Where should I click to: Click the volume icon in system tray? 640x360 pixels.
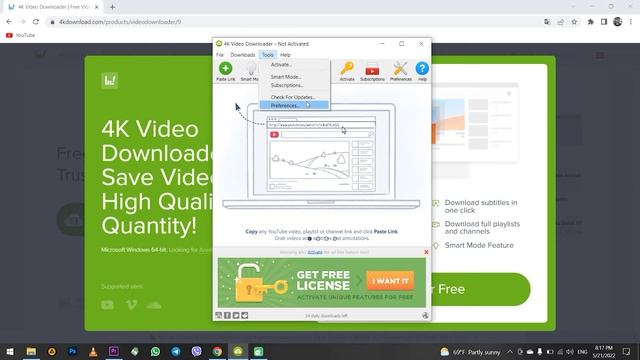[x=570, y=352]
